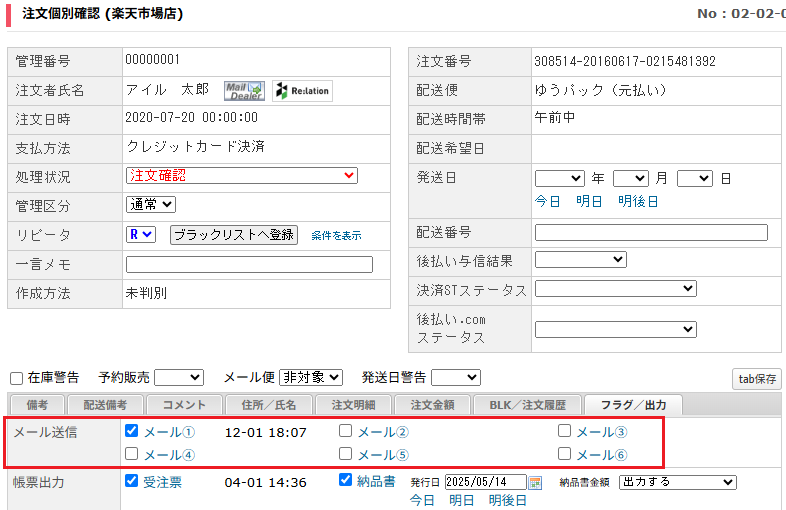Open the 決済STステータス dropdown
The width and height of the screenshot is (786, 510).
point(616,288)
